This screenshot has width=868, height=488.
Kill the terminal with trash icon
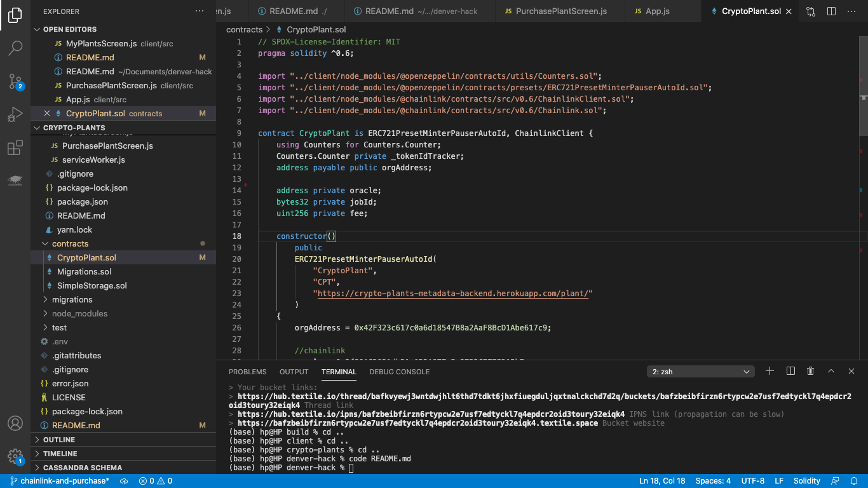(811, 371)
